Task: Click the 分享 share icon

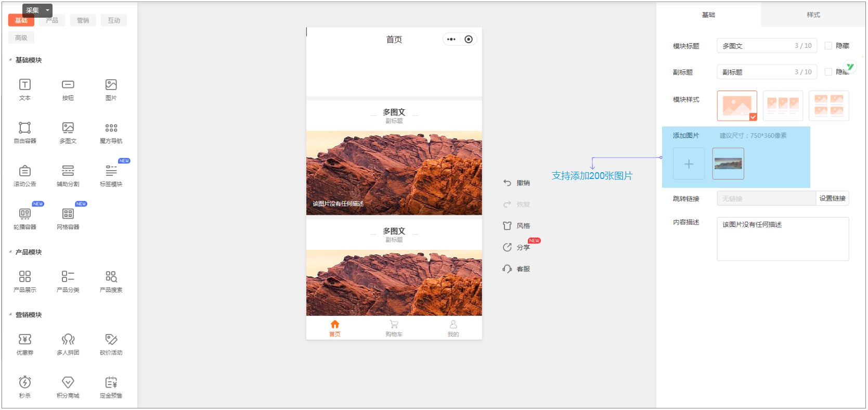Action: 507,248
